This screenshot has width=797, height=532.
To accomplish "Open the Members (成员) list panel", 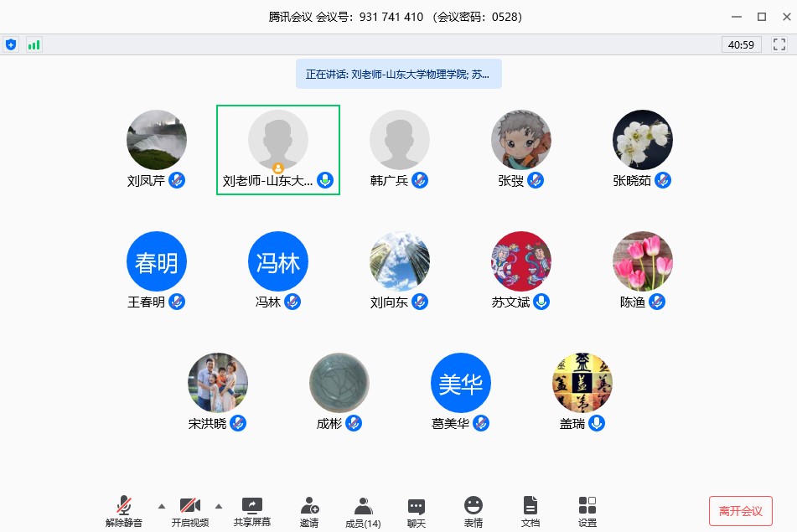I will (363, 511).
